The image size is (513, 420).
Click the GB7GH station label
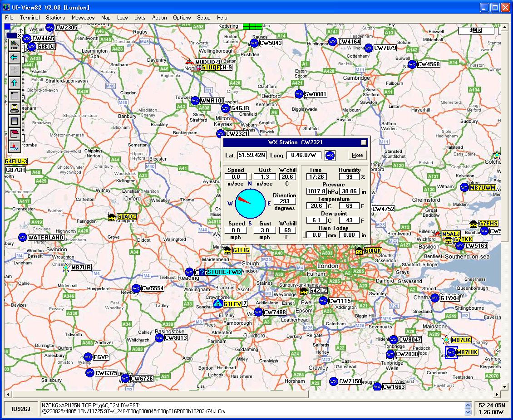16,170
